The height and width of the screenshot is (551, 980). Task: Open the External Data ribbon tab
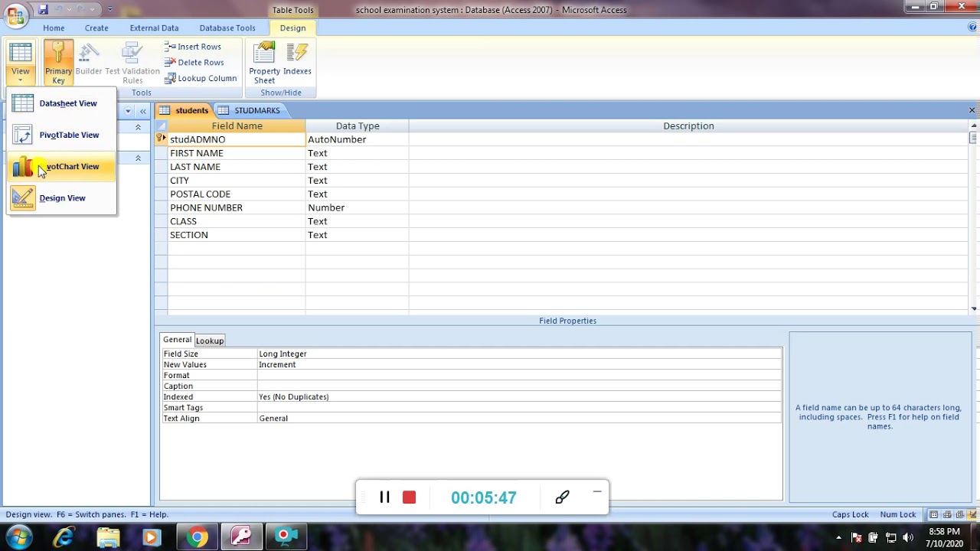[154, 28]
